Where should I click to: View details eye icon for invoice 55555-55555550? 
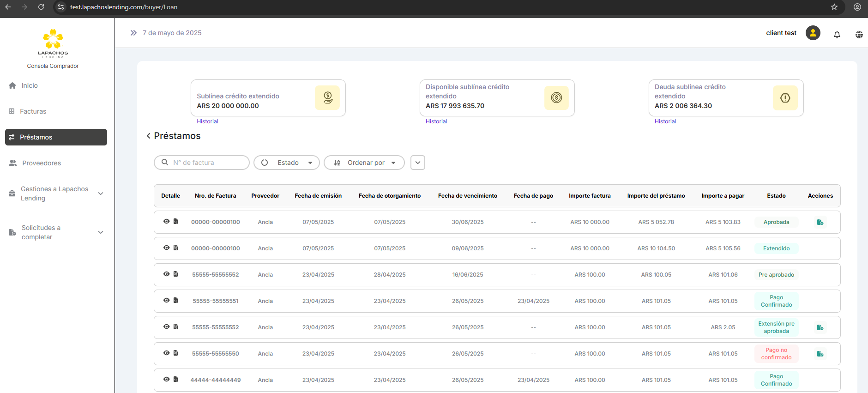pyautogui.click(x=166, y=353)
